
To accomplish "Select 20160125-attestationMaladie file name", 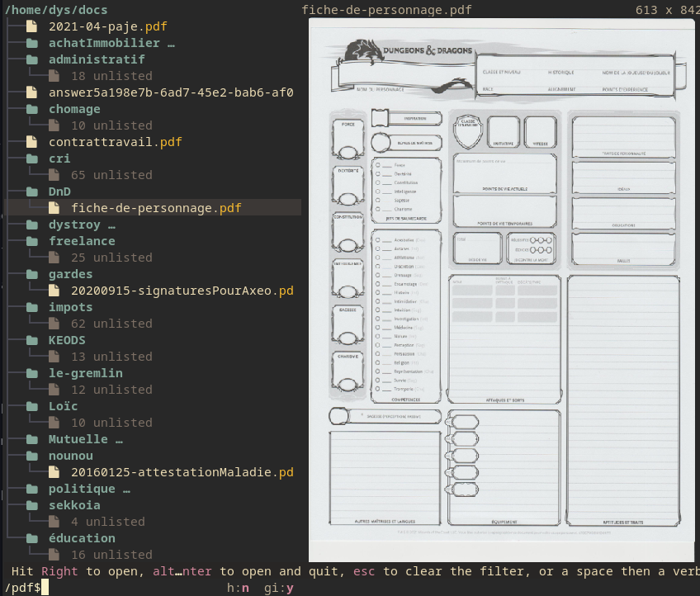I will pos(182,472).
